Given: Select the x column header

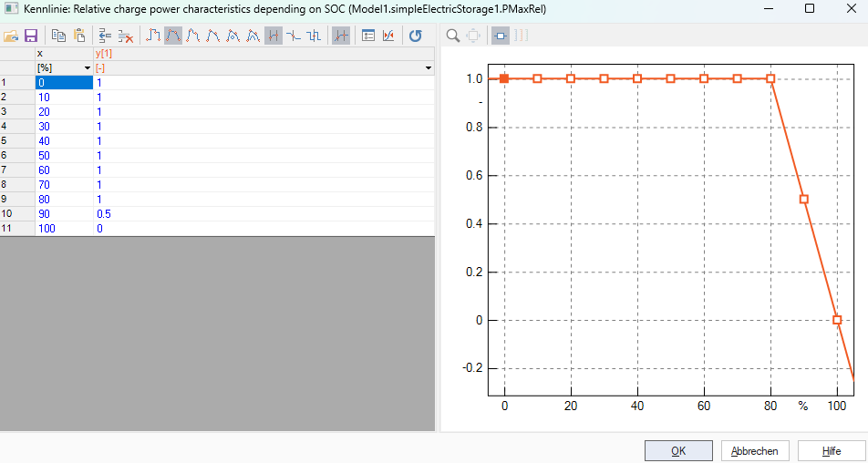Looking at the screenshot, I should [x=64, y=54].
